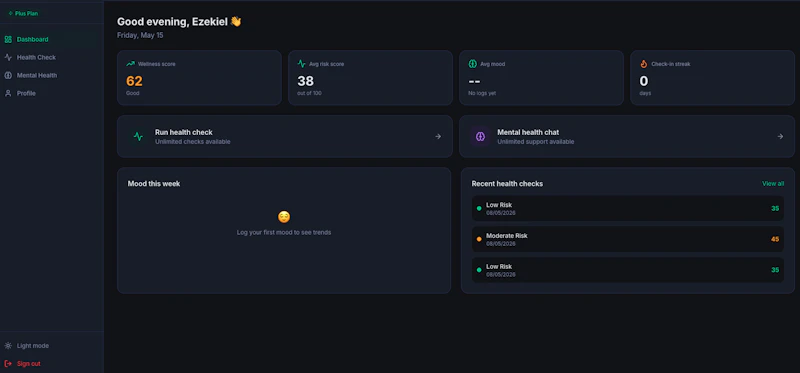Click the Dashboard grid icon in sidebar
The width and height of the screenshot is (800, 373).
tap(8, 39)
